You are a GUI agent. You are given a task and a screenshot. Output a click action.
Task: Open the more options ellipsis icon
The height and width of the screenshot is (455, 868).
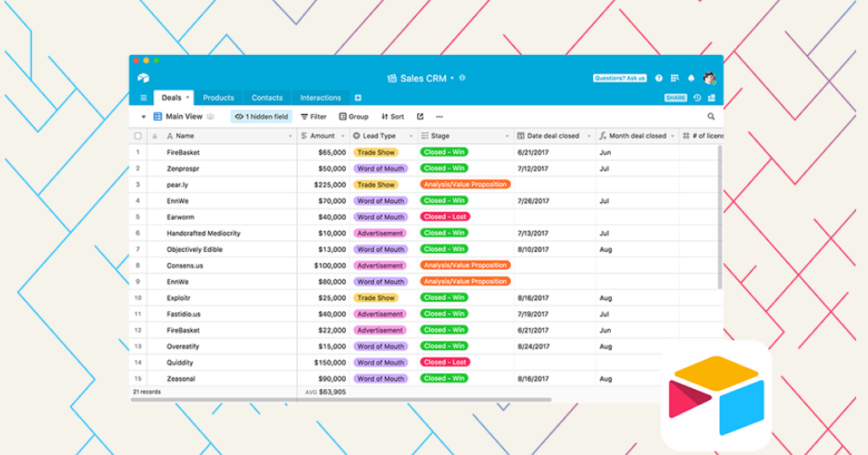click(440, 117)
